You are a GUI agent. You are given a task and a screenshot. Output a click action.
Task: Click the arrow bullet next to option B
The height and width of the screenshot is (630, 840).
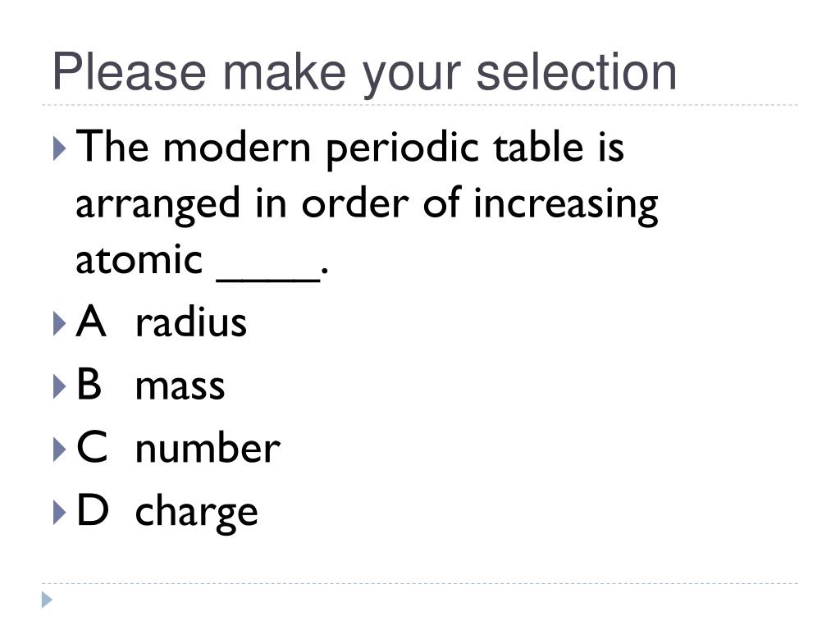(59, 387)
